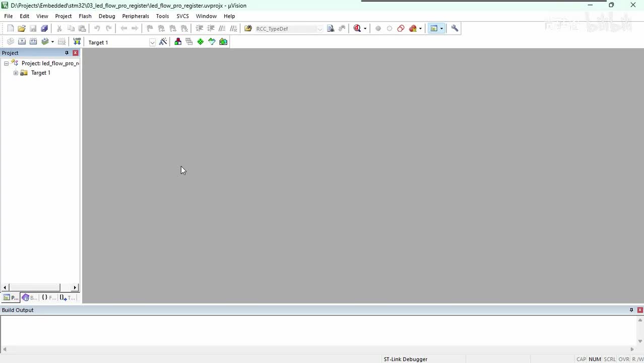The height and width of the screenshot is (363, 644).
Task: Open RCC_TypeDef search history dropdown
Action: 319,29
